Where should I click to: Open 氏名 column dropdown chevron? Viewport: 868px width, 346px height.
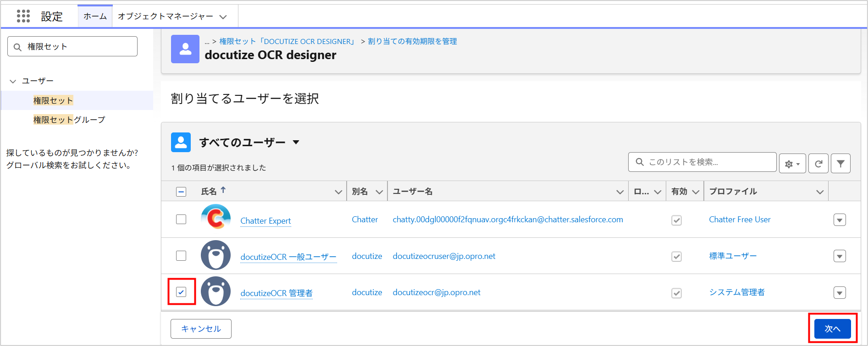coord(338,192)
